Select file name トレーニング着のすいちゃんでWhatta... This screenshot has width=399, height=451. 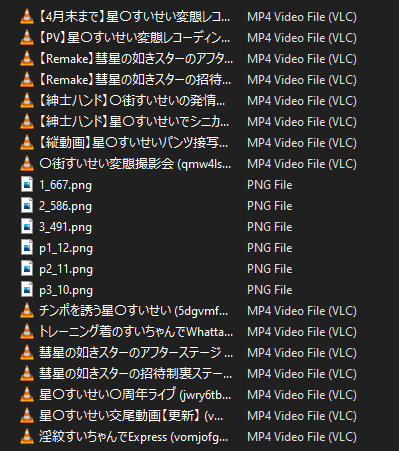coord(136,332)
